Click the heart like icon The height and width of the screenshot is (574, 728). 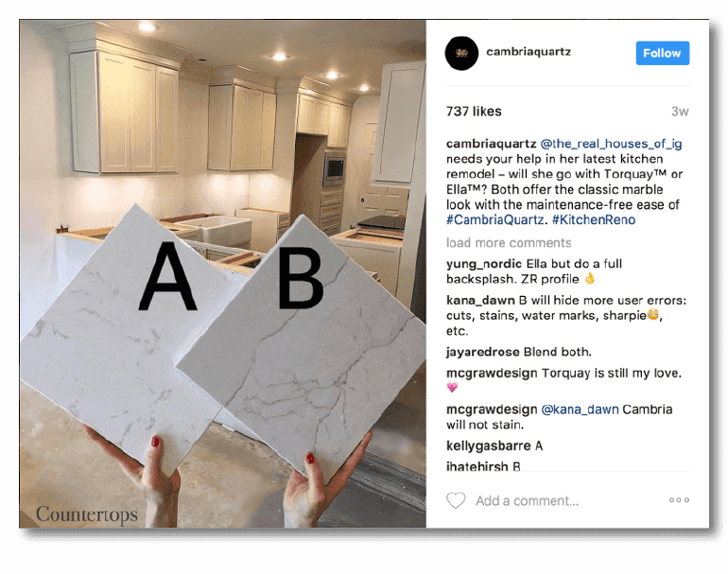coord(456,500)
